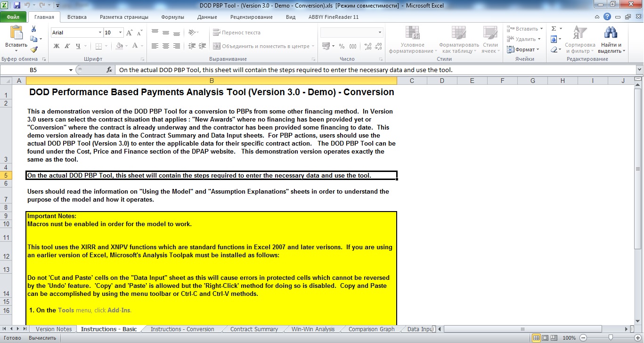
Task: Switch to Normal view in status bar
Action: click(x=536, y=338)
